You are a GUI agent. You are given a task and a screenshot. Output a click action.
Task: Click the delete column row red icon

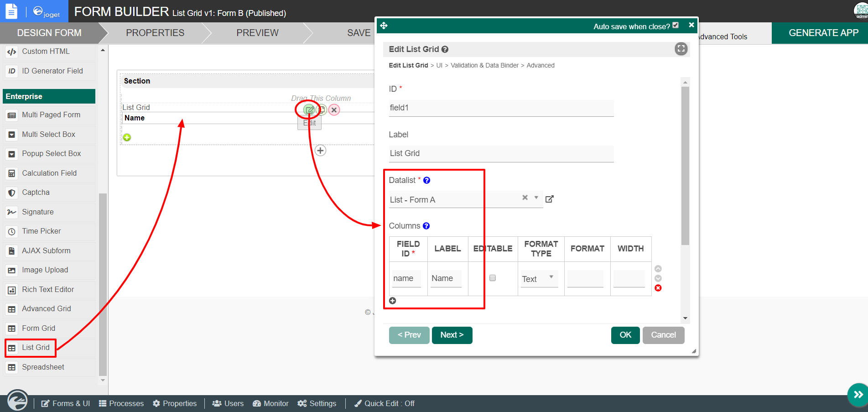point(658,288)
